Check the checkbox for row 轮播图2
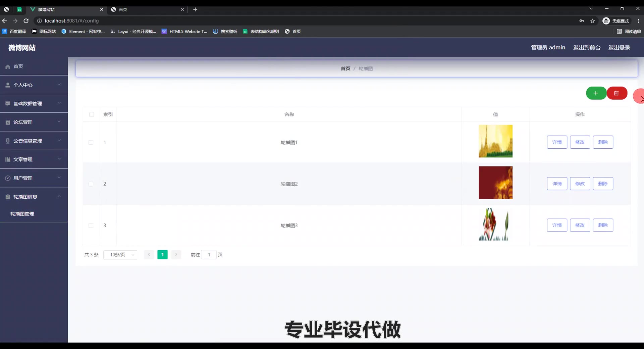The height and width of the screenshot is (349, 644). 91,184
